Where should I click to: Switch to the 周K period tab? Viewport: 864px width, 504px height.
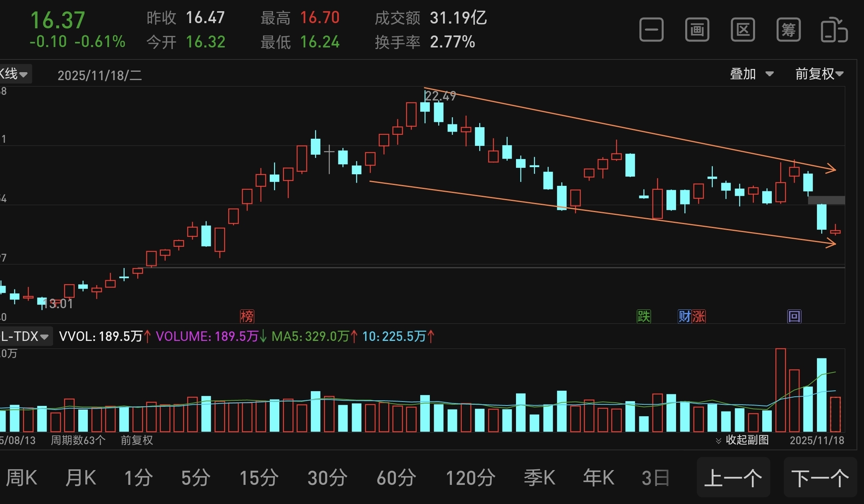point(22,478)
